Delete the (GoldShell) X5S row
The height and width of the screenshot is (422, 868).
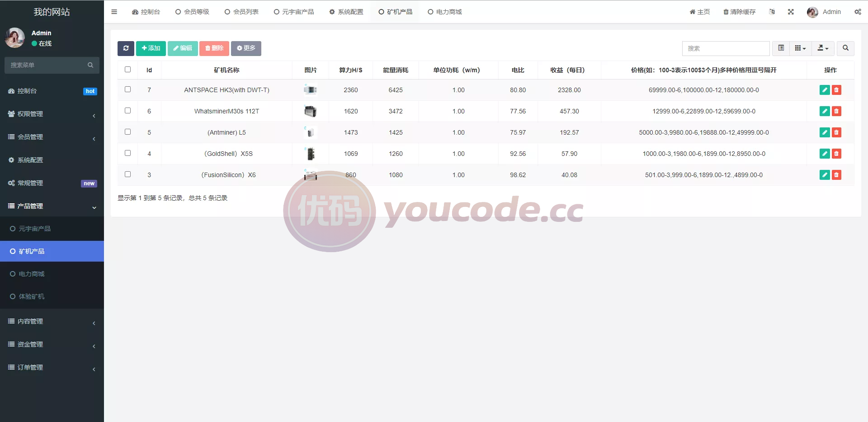click(836, 154)
